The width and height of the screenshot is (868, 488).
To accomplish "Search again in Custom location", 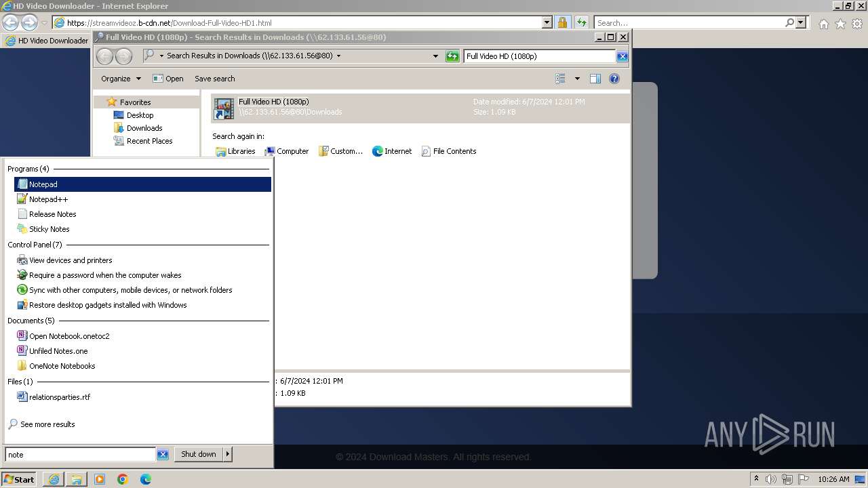I will 340,151.
